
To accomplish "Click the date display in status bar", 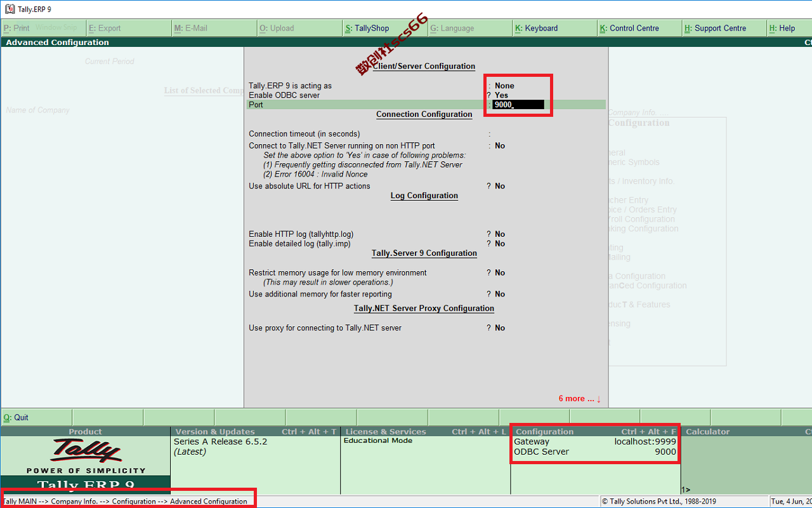I will [x=791, y=502].
